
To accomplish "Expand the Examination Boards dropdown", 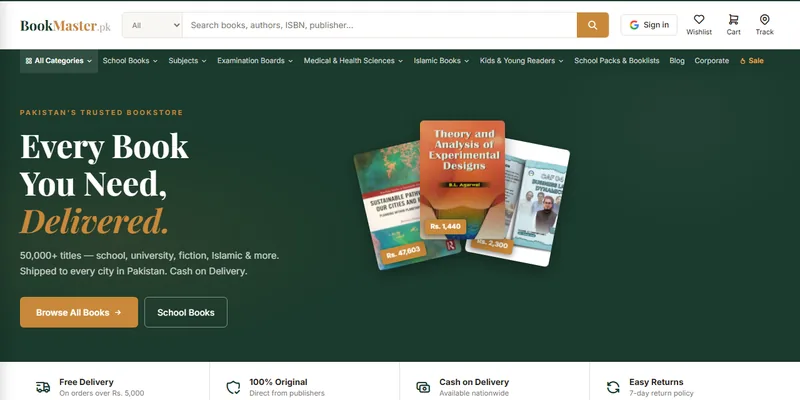I will click(255, 61).
